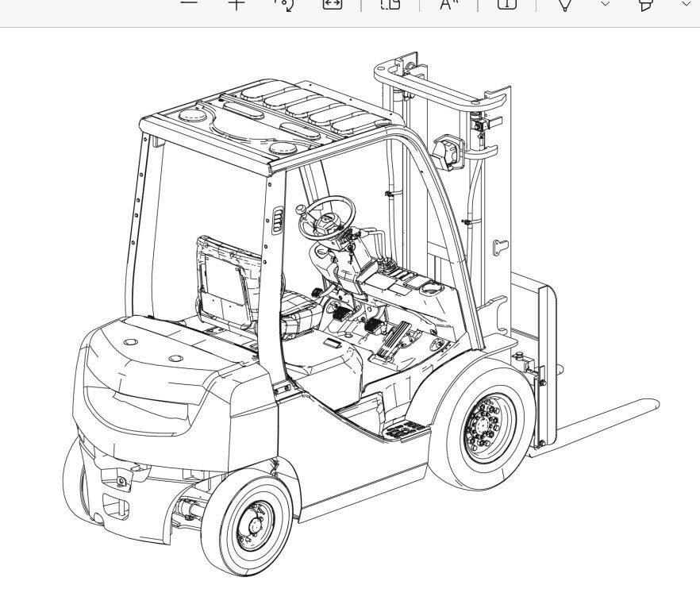Click the work light on the mast
Viewport: 700px width, 608px height.
tap(448, 152)
